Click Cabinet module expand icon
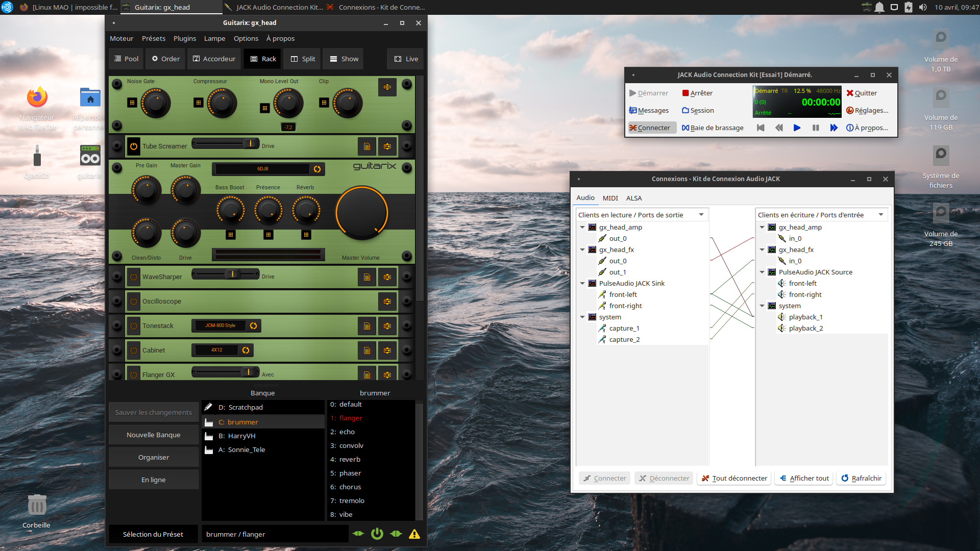Image resolution: width=980 pixels, height=551 pixels. pos(387,350)
